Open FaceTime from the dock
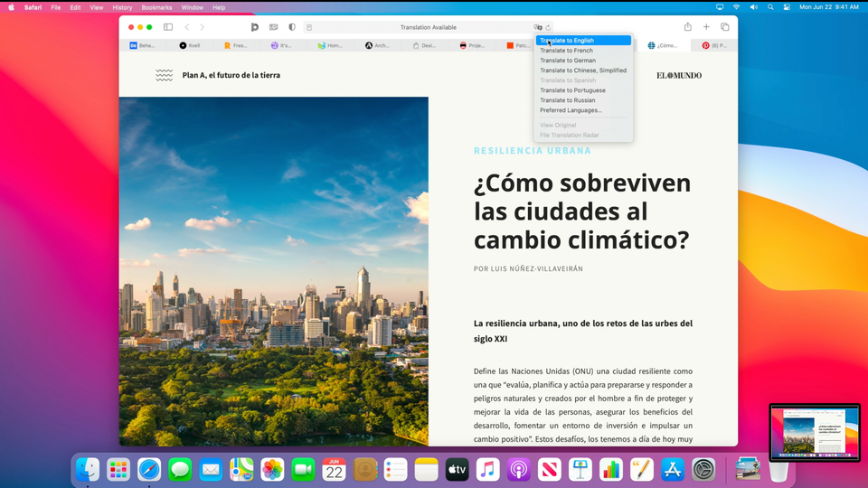 (x=304, y=470)
